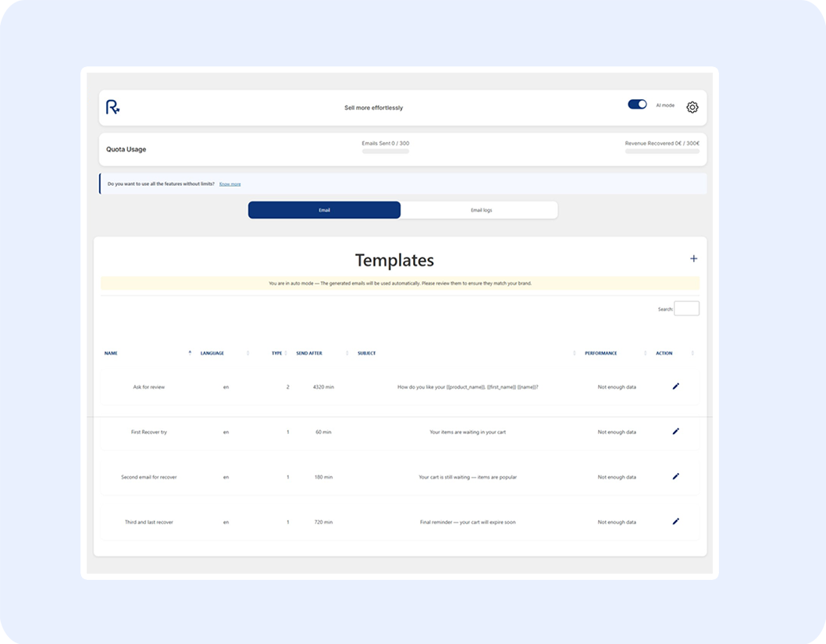The height and width of the screenshot is (644, 826).
Task: Switch to the Email tab
Action: coord(324,210)
